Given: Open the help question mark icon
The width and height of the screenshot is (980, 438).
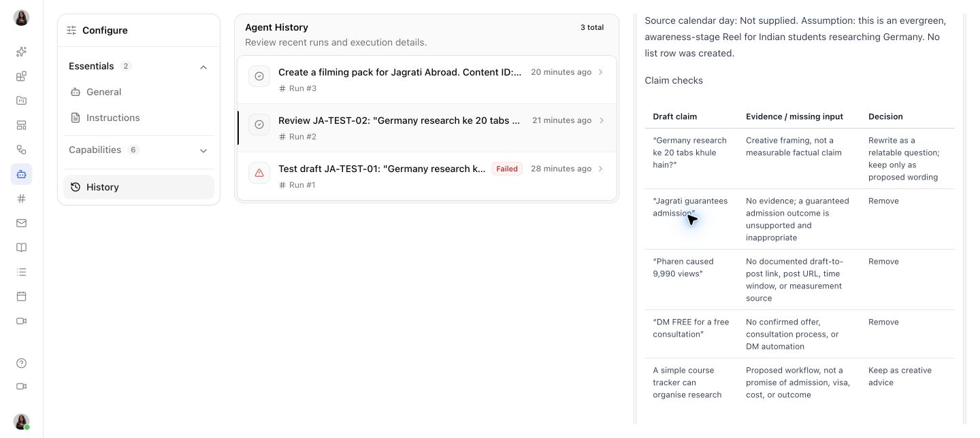Looking at the screenshot, I should (21, 363).
